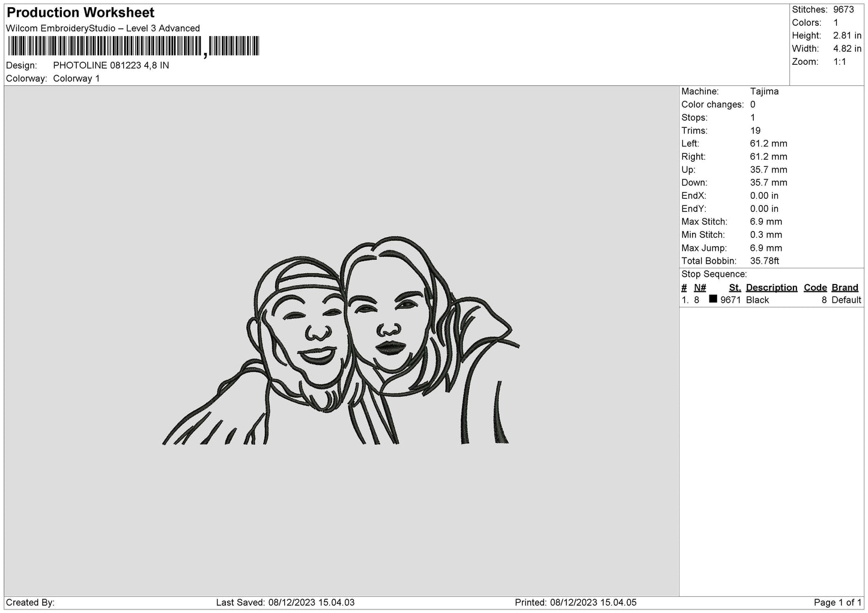Click the Created By label
The image size is (868, 613).
30,602
